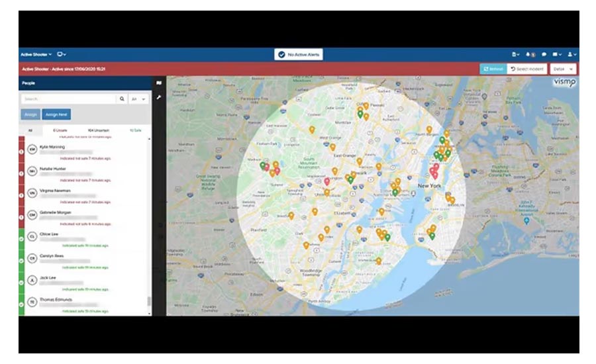This screenshot has width=596, height=364.
Task: Click the Refresh button
Action: (x=493, y=69)
